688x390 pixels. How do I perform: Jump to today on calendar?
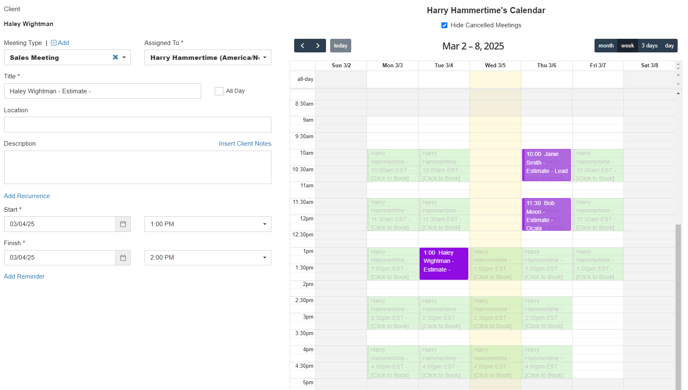pyautogui.click(x=340, y=46)
